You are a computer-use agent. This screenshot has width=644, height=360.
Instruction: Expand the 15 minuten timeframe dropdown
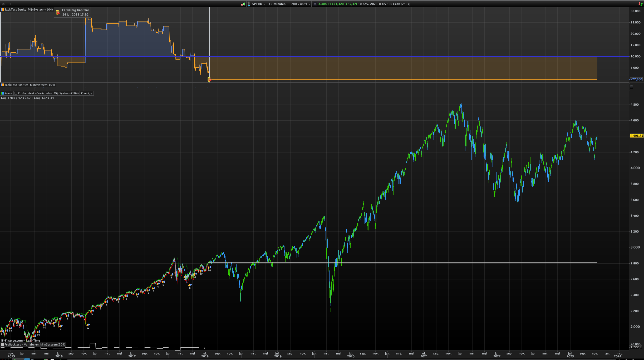[278, 4]
